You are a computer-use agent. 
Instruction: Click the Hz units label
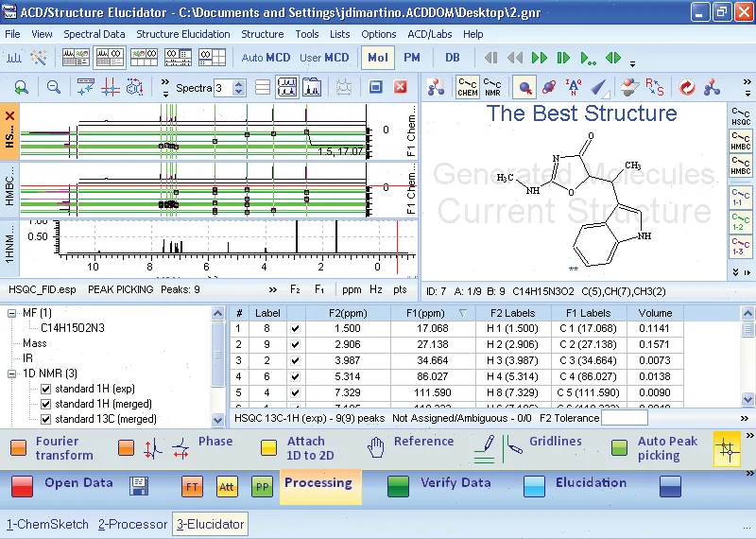(x=376, y=289)
